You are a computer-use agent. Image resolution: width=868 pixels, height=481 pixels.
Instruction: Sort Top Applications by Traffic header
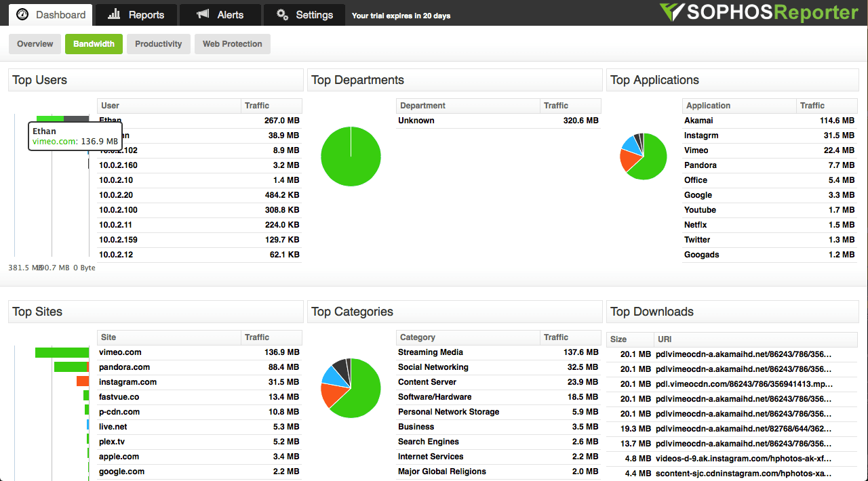point(827,106)
